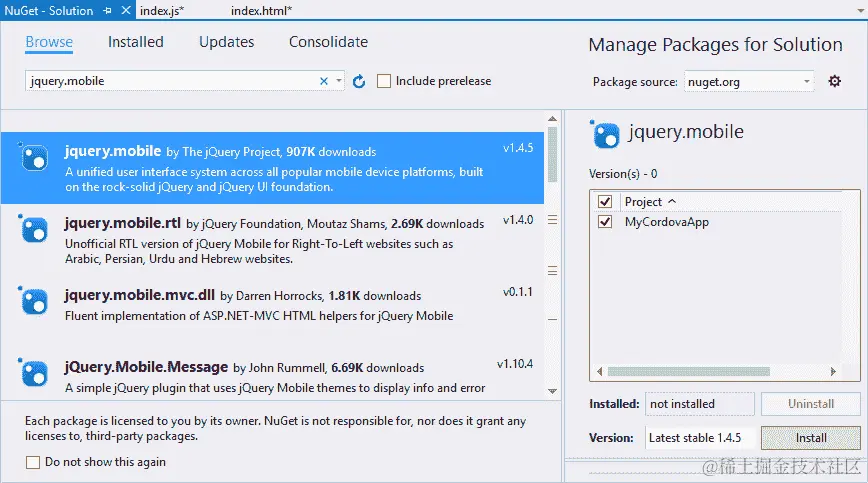The width and height of the screenshot is (868, 483).
Task: Open the index.js document tab
Action: (x=162, y=11)
